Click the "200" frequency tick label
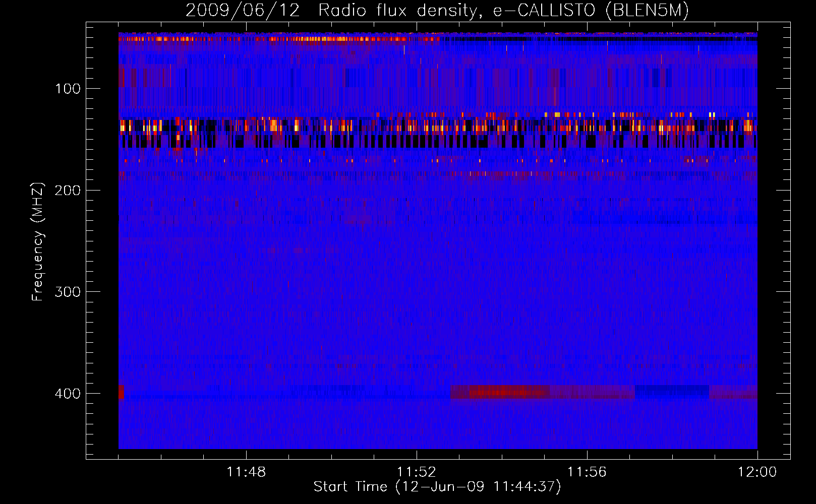 coord(68,190)
